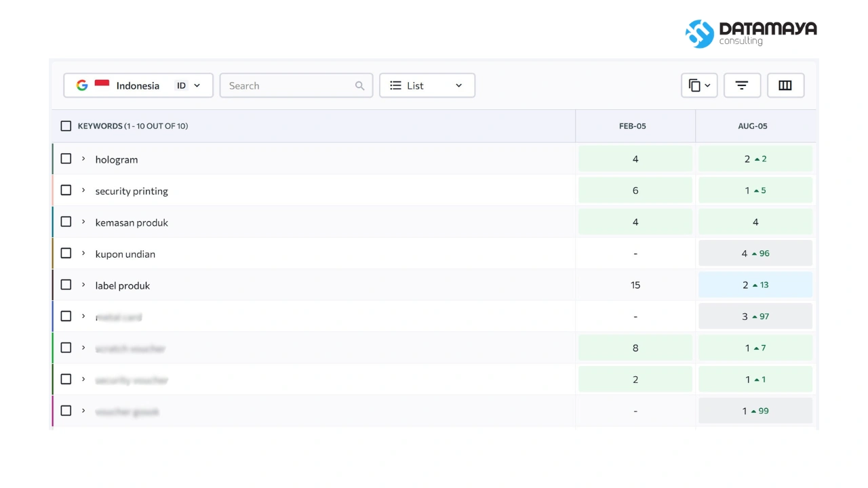Expand the row with rank 1 ▲99
868x488 pixels.
(83, 411)
